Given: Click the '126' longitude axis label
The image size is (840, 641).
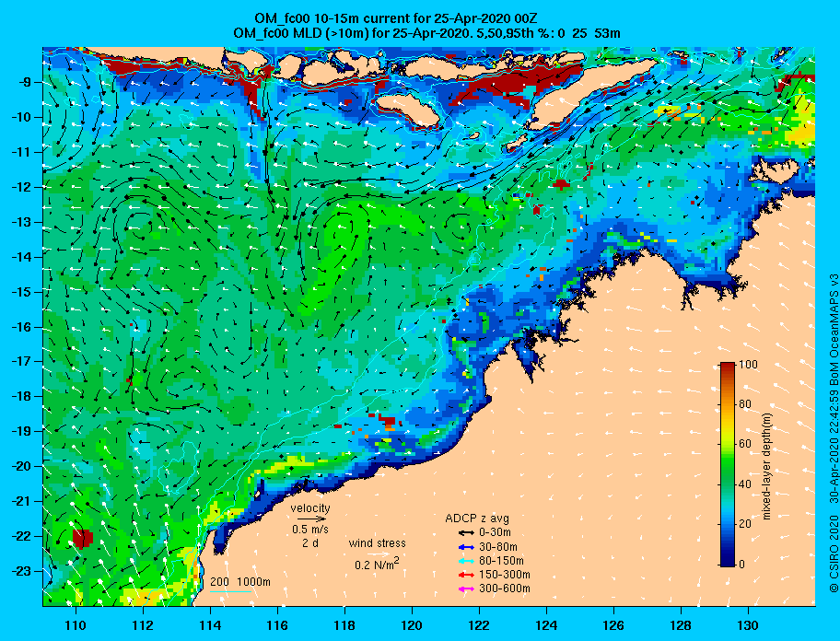Looking at the screenshot, I should pos(613,625).
